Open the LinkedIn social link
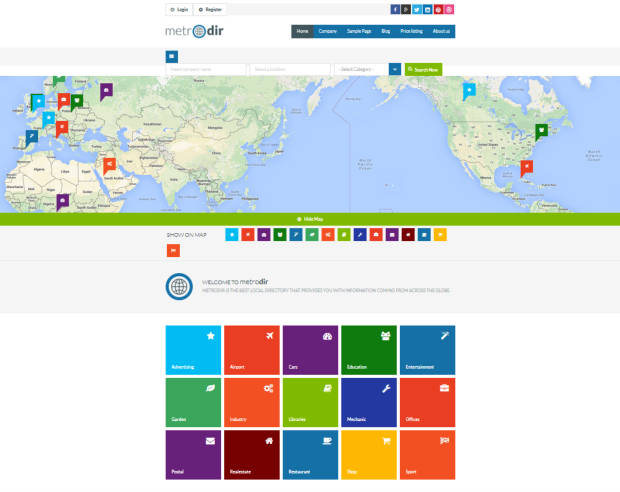 point(427,9)
